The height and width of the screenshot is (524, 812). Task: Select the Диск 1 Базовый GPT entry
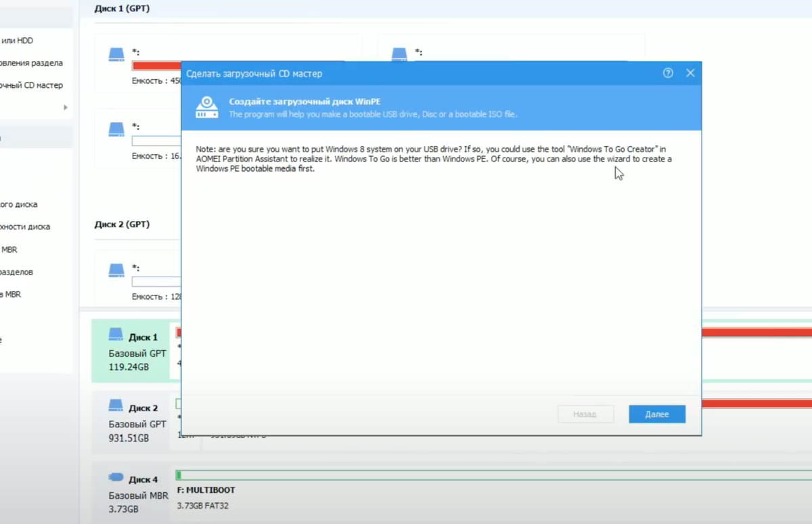[131, 352]
